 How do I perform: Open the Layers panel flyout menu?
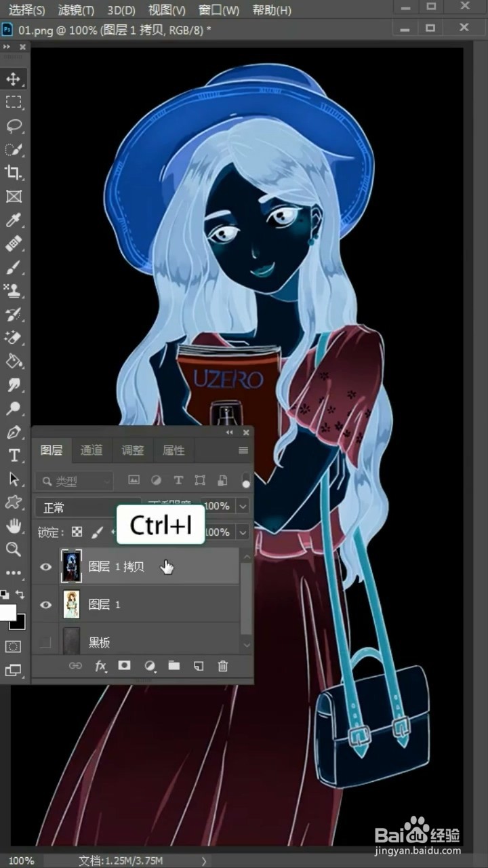tap(243, 450)
